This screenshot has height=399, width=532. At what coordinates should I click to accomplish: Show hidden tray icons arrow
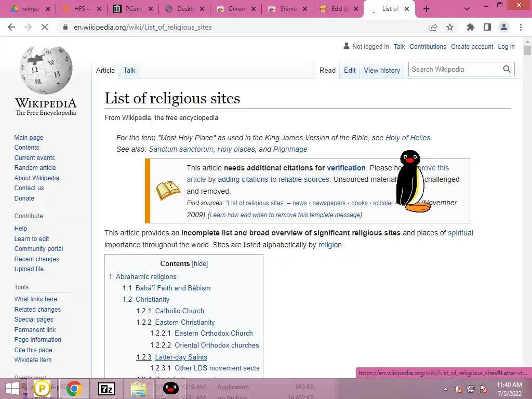(445, 389)
